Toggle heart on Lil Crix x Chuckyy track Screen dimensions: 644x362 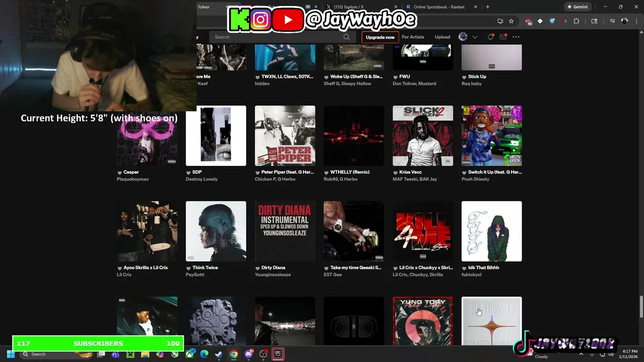(x=395, y=268)
